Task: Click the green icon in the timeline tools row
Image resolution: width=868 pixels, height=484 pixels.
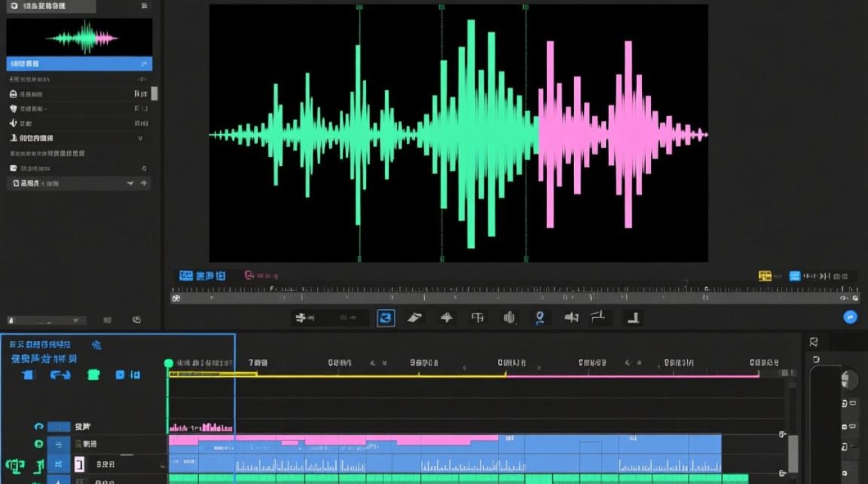Action: point(94,375)
